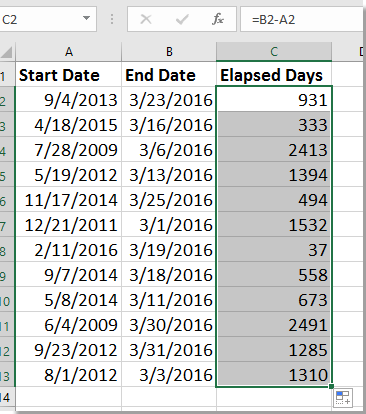
Task: Click the formula bar containing =B2-A2
Action: point(301,19)
